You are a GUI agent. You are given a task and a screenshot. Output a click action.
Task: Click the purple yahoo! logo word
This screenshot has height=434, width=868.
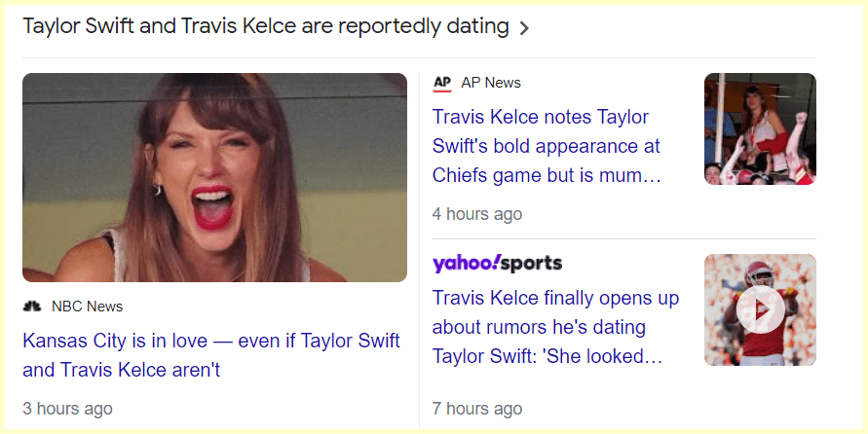coord(466,264)
